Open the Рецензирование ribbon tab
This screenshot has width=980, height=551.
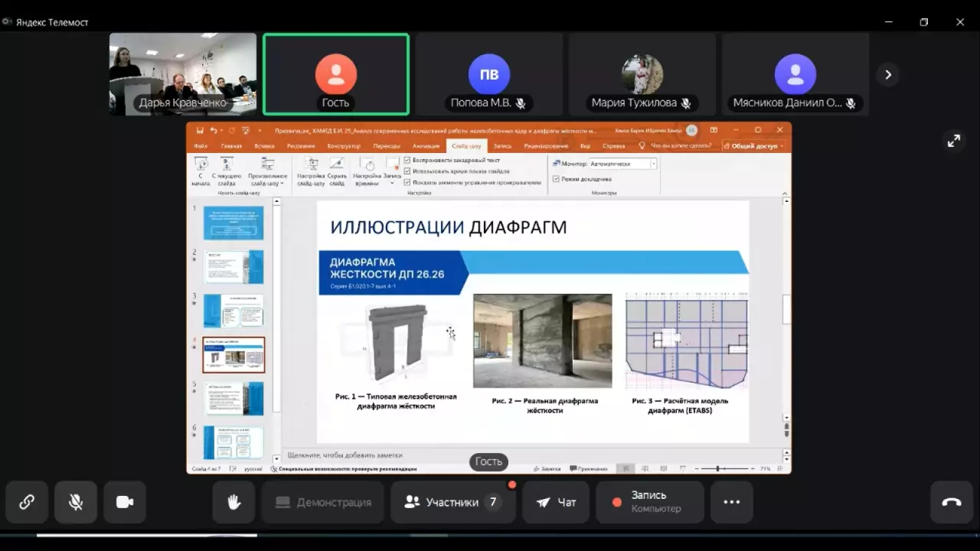point(547,146)
